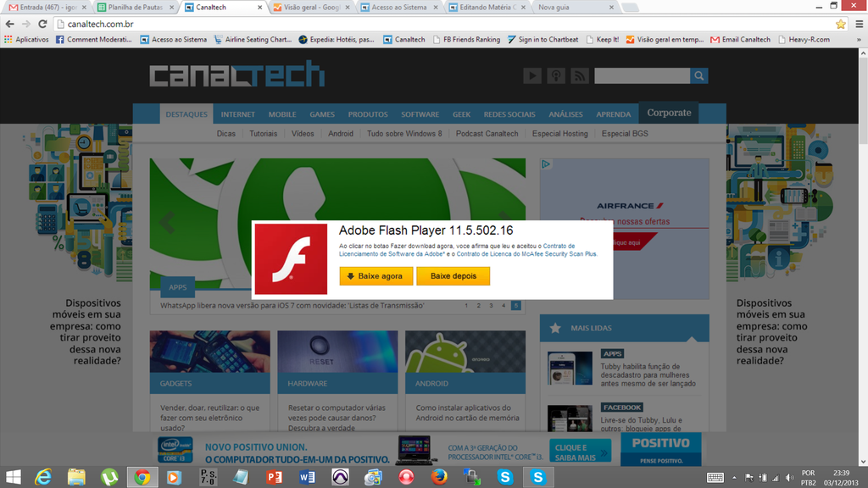Open Word from taskbar

tap(307, 477)
